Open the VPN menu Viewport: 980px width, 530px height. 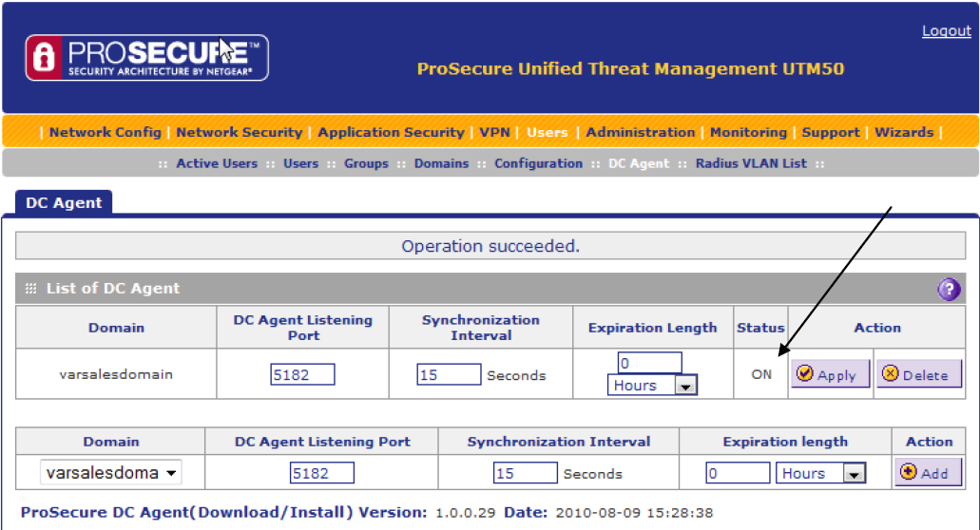494,132
